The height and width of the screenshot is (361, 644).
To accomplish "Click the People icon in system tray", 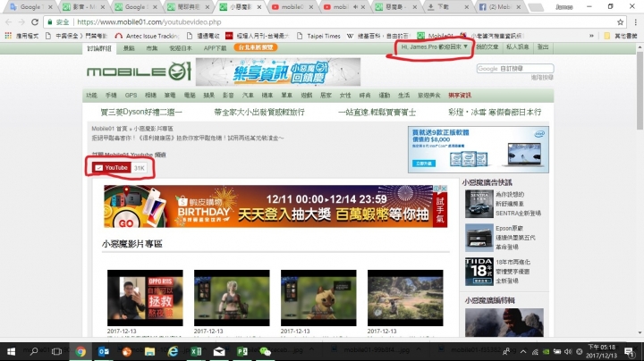I will pos(506,351).
